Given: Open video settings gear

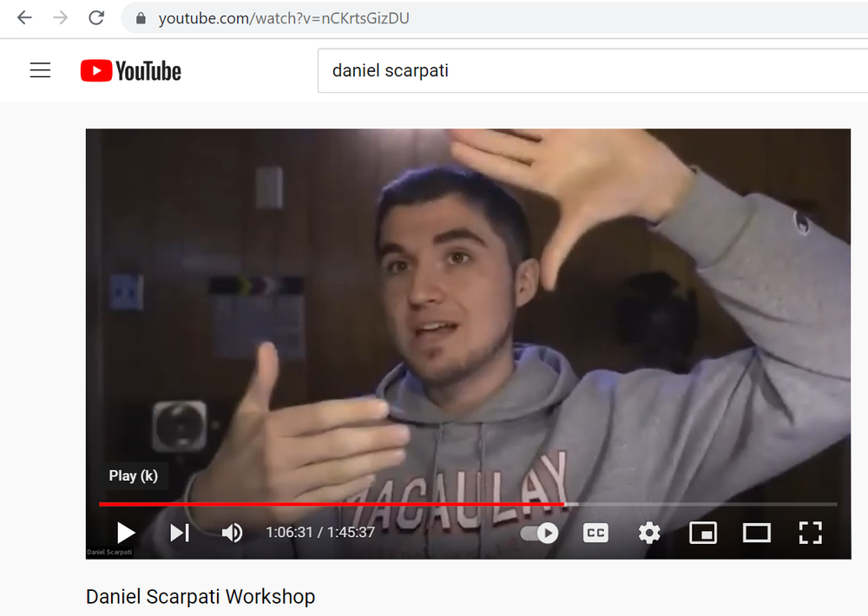Looking at the screenshot, I should 648,533.
